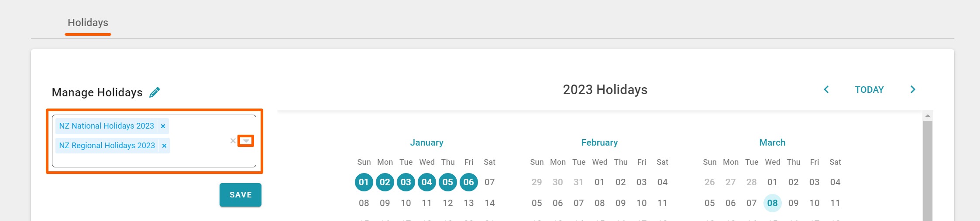
Task: Expand the holiday list dropdown arrow
Action: click(x=246, y=141)
